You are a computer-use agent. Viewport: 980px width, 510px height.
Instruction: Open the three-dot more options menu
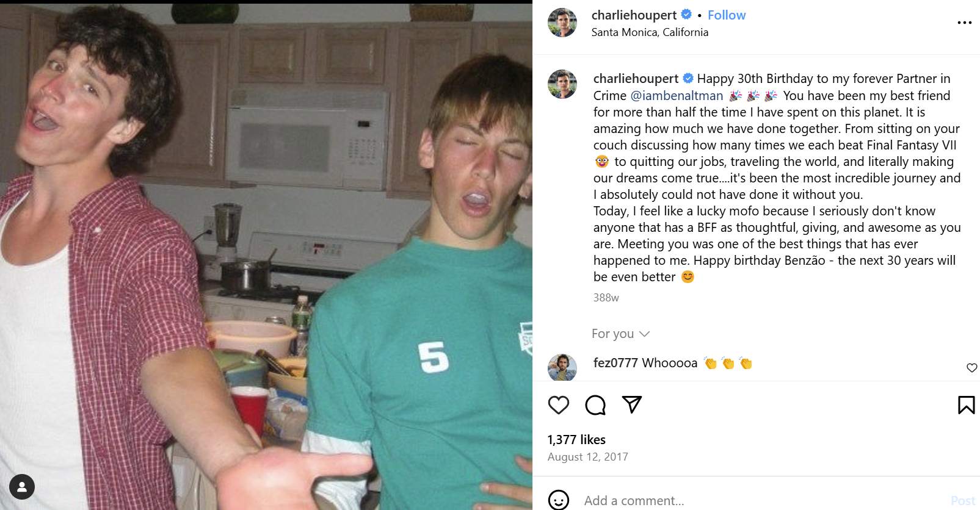click(964, 23)
